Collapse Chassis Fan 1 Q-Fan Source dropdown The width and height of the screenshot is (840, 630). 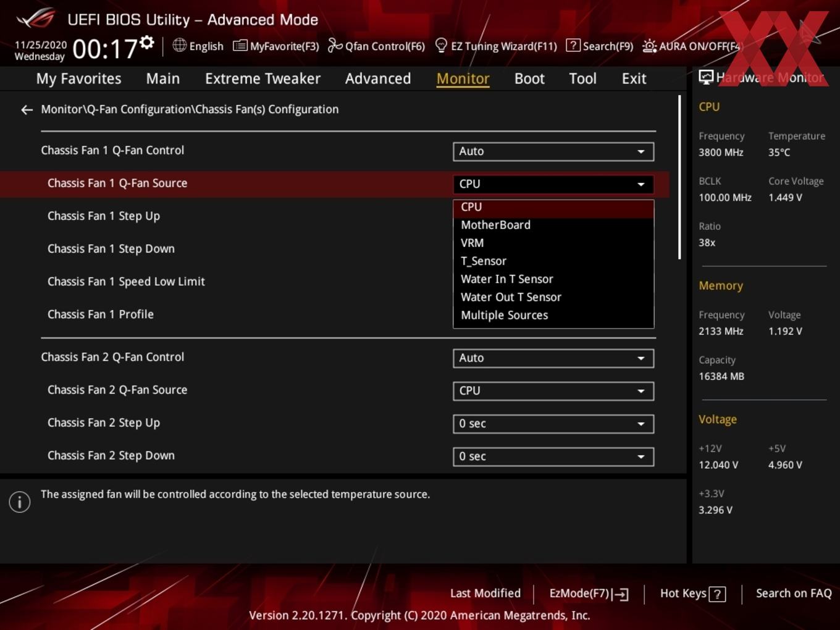point(553,184)
